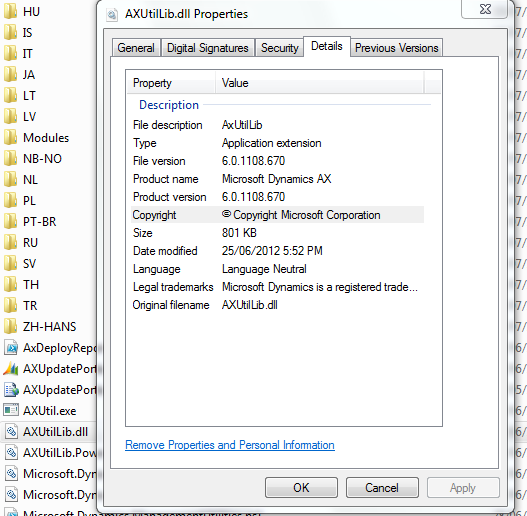Screen dimensions: 527x516
Task: Click the Description group heading
Action: pos(169,105)
